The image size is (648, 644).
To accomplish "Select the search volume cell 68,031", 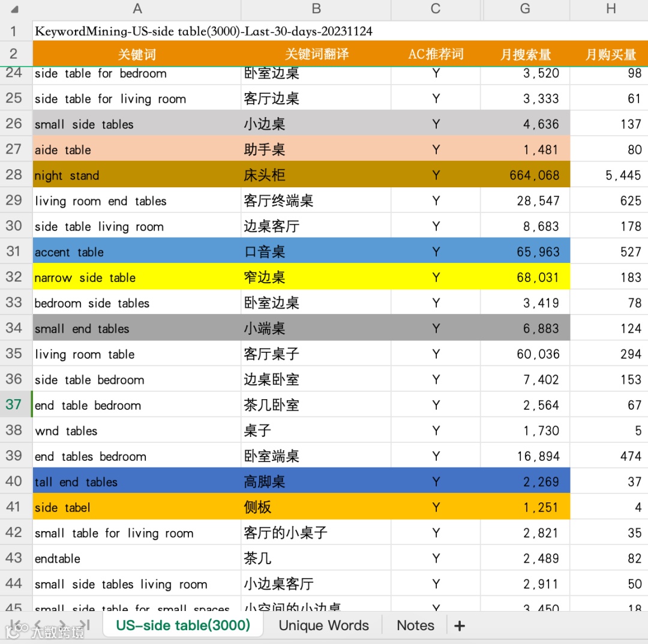I will tap(525, 277).
